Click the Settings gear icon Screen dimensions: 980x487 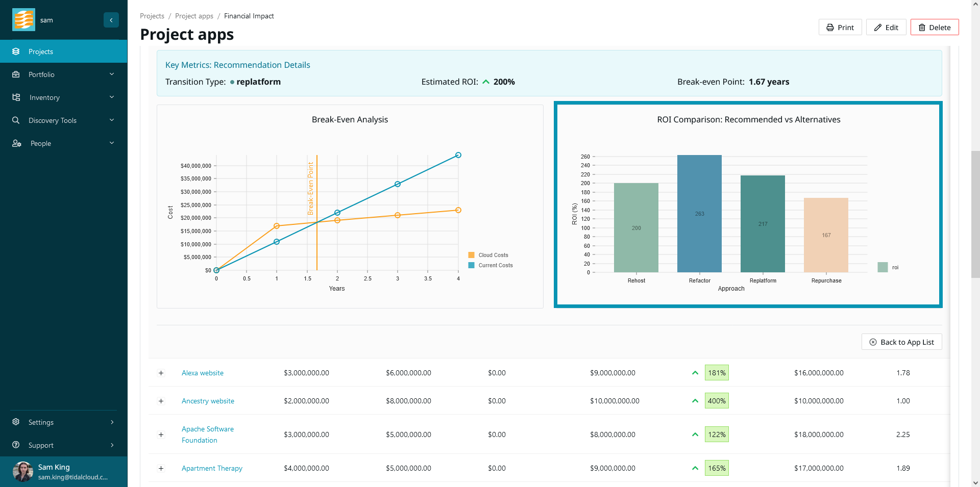pyautogui.click(x=16, y=422)
